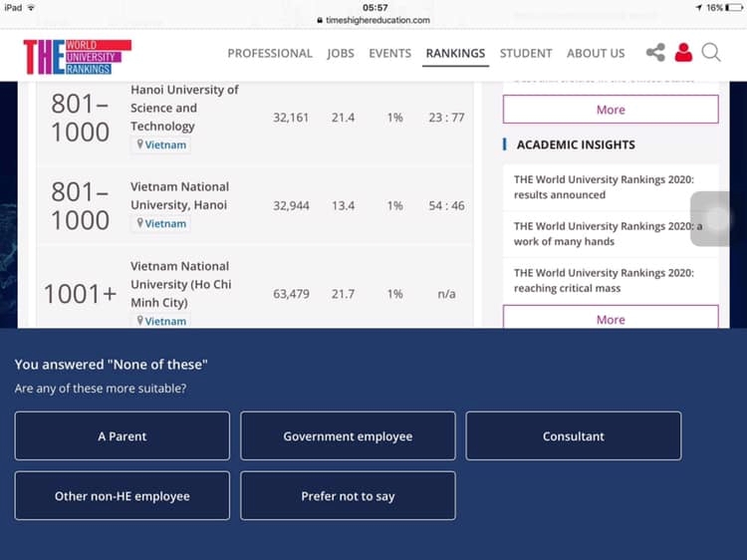
Task: Open the red user account icon
Action: tap(683, 53)
